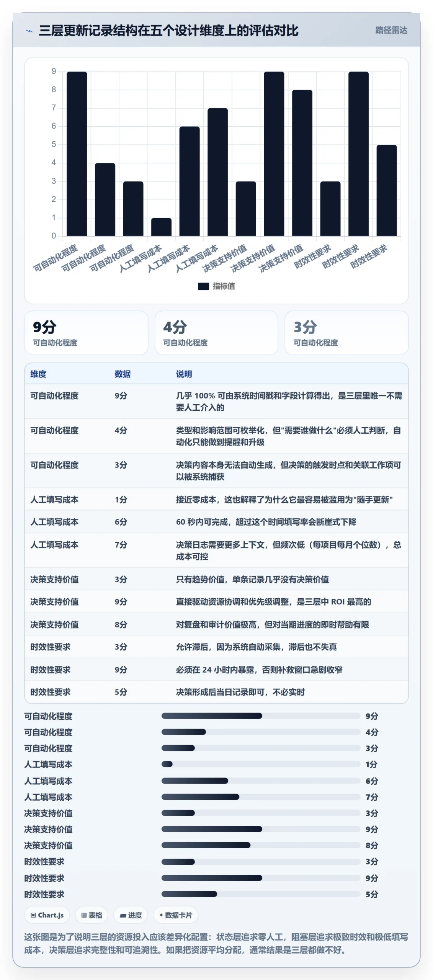The width and height of the screenshot is (433, 980).
Task: Click the description starting 必须在 24 小时内暴露
Action: pyautogui.click(x=259, y=670)
